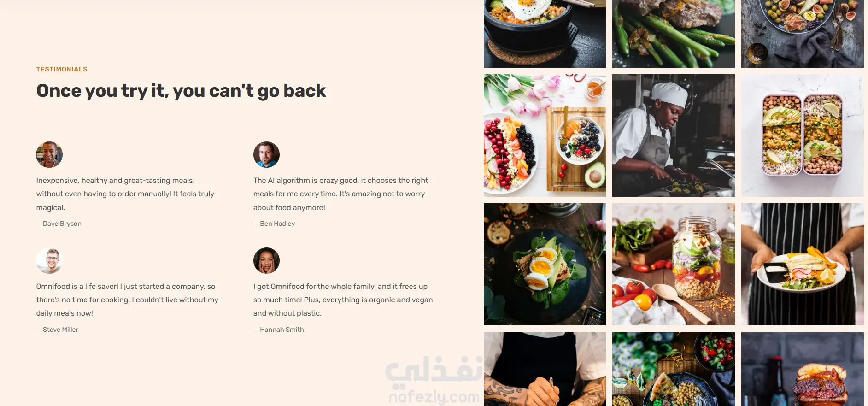
Task: Open the chickpea bowl with greens photo
Action: click(x=674, y=369)
